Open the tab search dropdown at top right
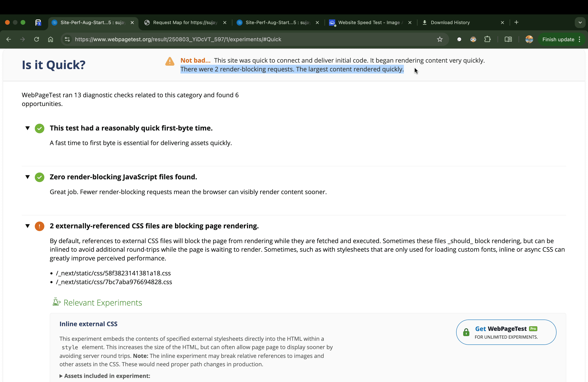This screenshot has height=382, width=588. click(x=580, y=23)
